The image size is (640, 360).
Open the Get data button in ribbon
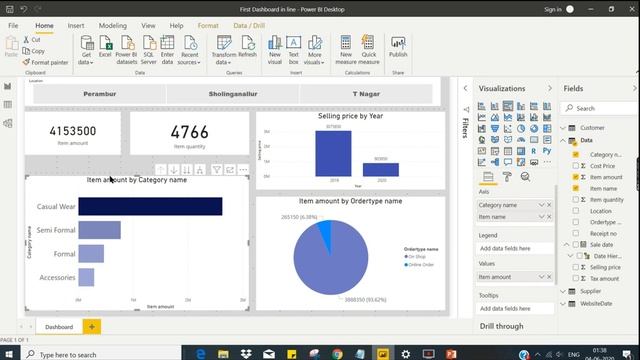coord(87,50)
